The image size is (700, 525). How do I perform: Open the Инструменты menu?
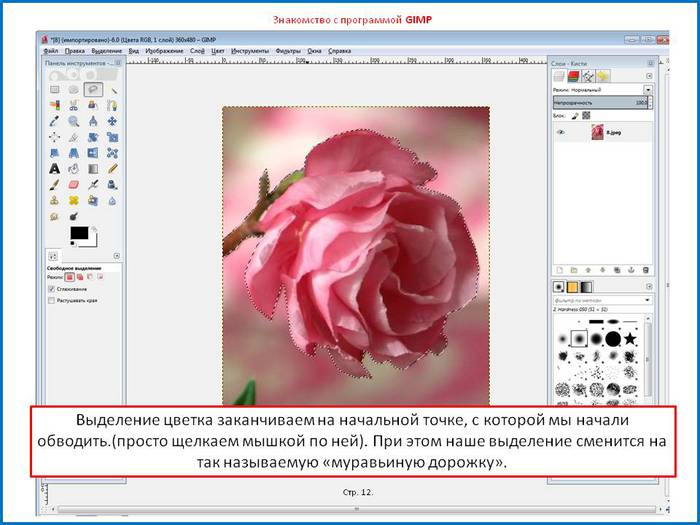[250, 51]
